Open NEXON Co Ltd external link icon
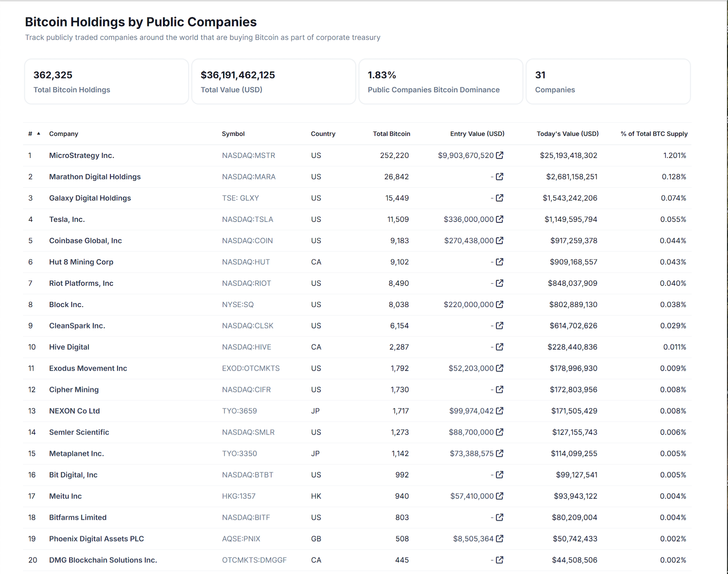The image size is (728, 574). tap(499, 411)
